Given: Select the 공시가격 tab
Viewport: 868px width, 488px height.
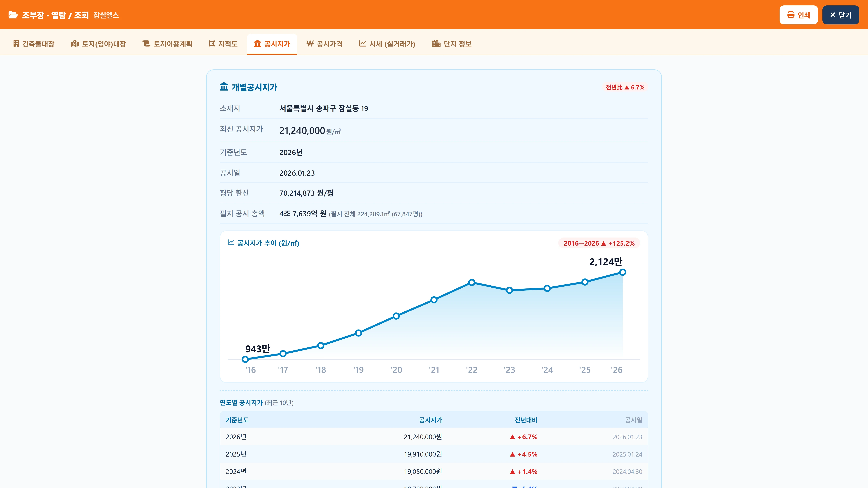Looking at the screenshot, I should pyautogui.click(x=324, y=44).
